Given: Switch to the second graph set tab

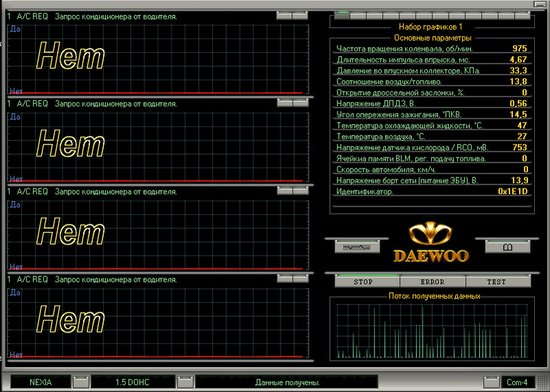Looking at the screenshot, I should pyautogui.click(x=358, y=15).
